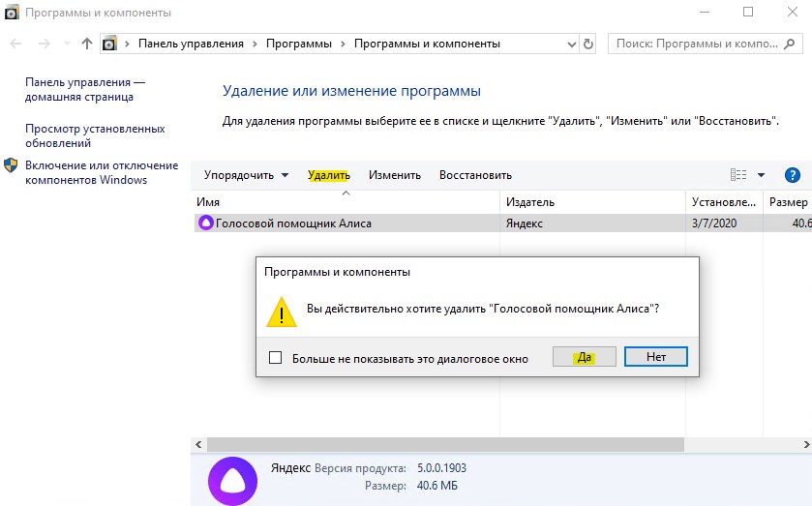Click the Яндекс publisher cell
The image size is (812, 506).
[x=524, y=223]
